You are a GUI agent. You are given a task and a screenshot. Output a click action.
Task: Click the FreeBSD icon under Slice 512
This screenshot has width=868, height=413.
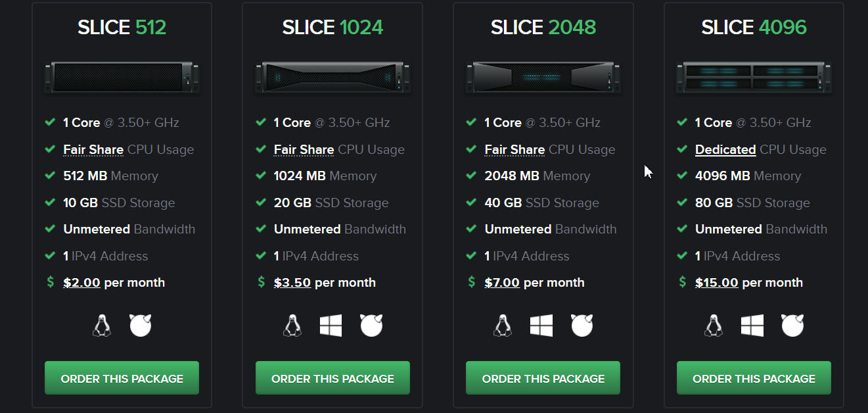[x=141, y=325]
